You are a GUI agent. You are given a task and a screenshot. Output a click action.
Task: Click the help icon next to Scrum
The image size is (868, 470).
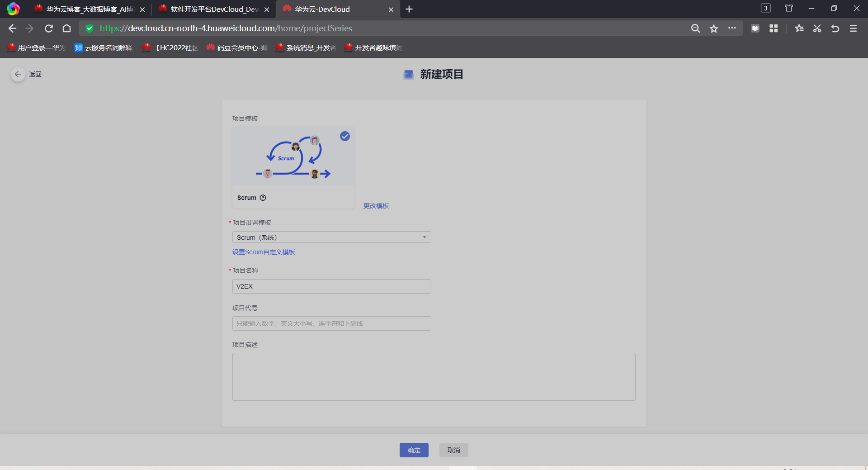(263, 198)
